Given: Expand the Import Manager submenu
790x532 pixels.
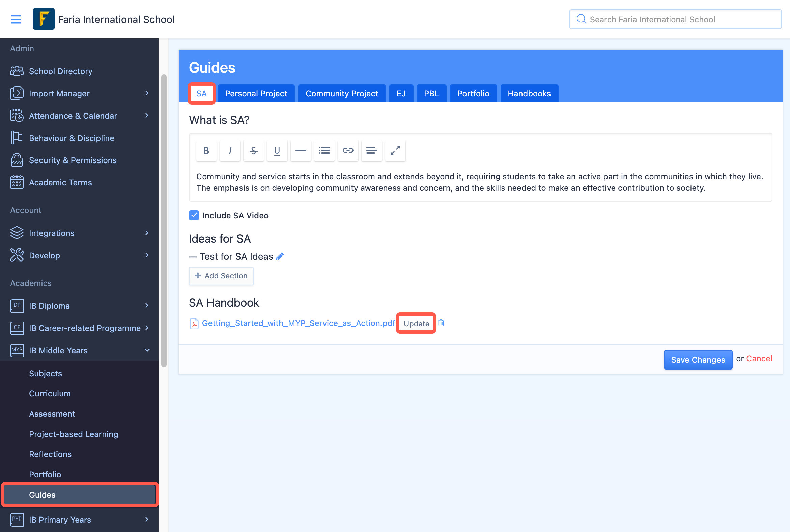Looking at the screenshot, I should pos(147,93).
